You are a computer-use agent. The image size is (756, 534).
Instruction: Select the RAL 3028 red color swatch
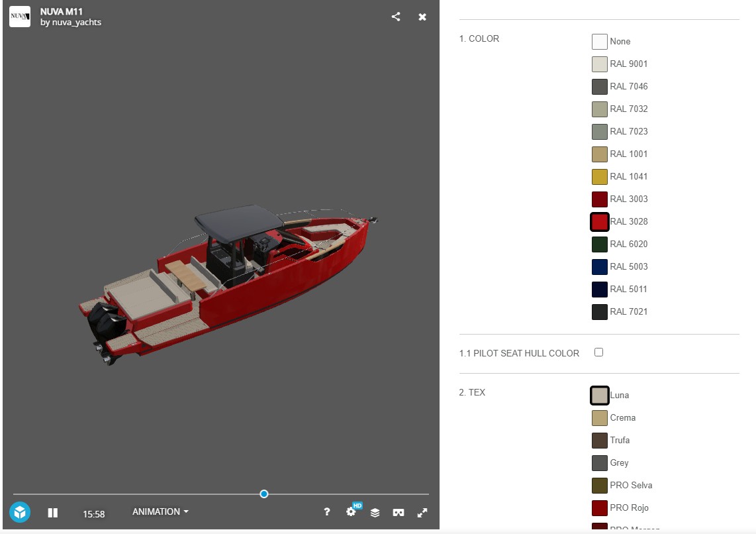point(599,221)
